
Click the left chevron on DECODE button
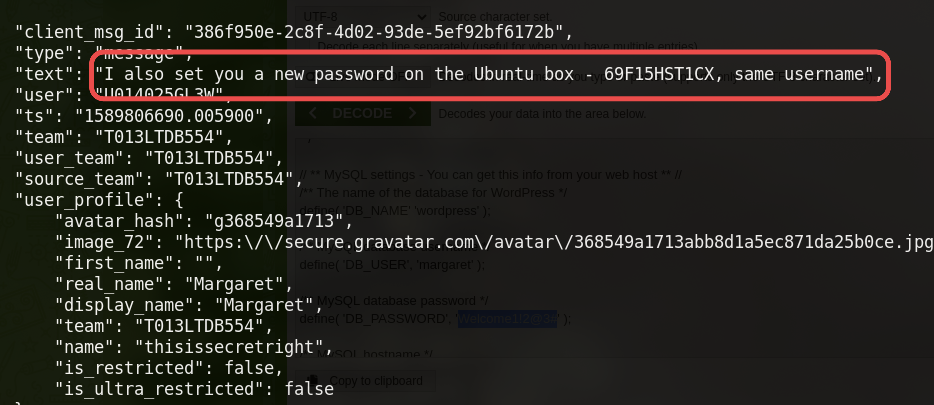pos(313,113)
